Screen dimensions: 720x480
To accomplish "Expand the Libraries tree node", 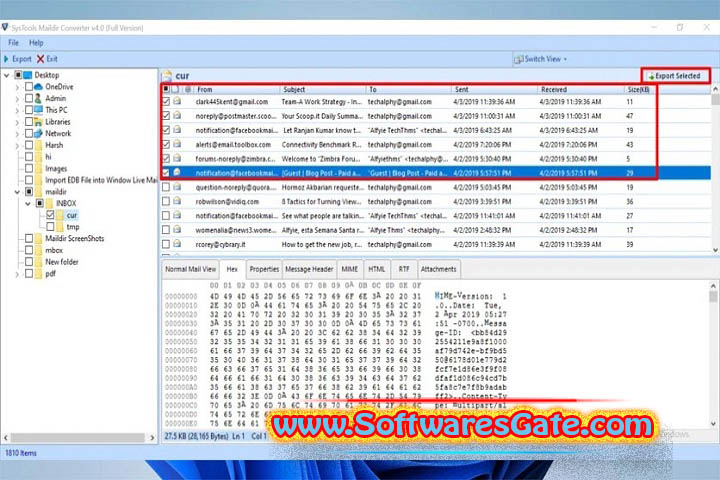I will click(x=17, y=122).
